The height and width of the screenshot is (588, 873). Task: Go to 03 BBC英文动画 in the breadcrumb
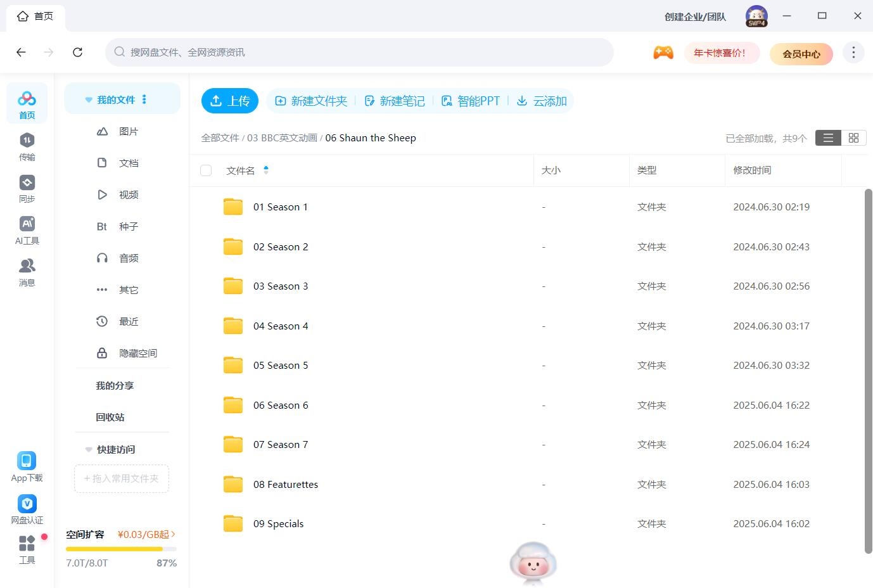click(282, 138)
